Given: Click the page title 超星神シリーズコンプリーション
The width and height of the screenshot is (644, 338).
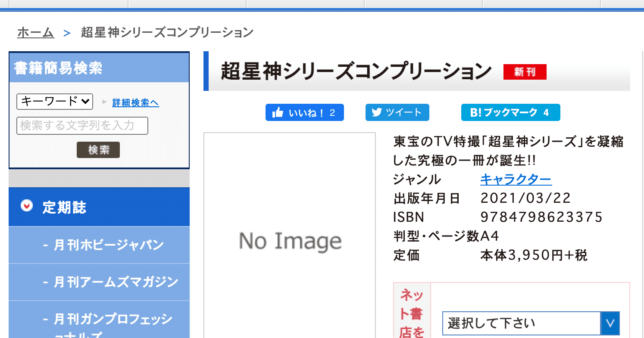Looking at the screenshot, I should point(356,72).
